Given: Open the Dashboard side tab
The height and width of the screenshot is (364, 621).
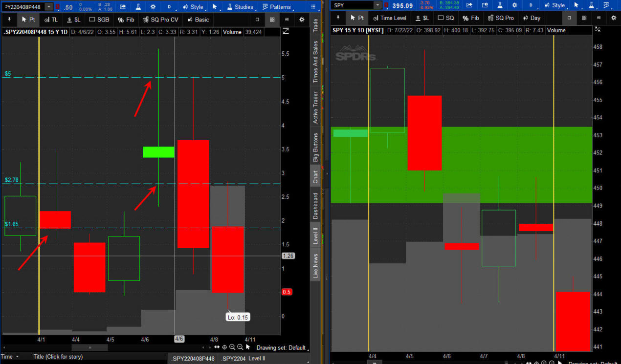Looking at the screenshot, I should pos(315,205).
